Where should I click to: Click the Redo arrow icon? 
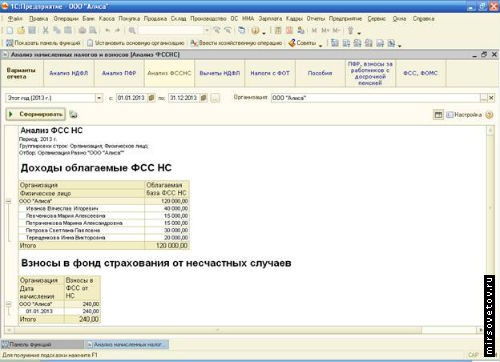117,30
